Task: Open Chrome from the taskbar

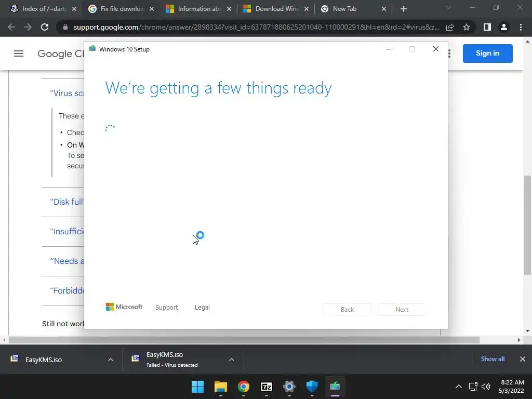Action: click(x=243, y=387)
